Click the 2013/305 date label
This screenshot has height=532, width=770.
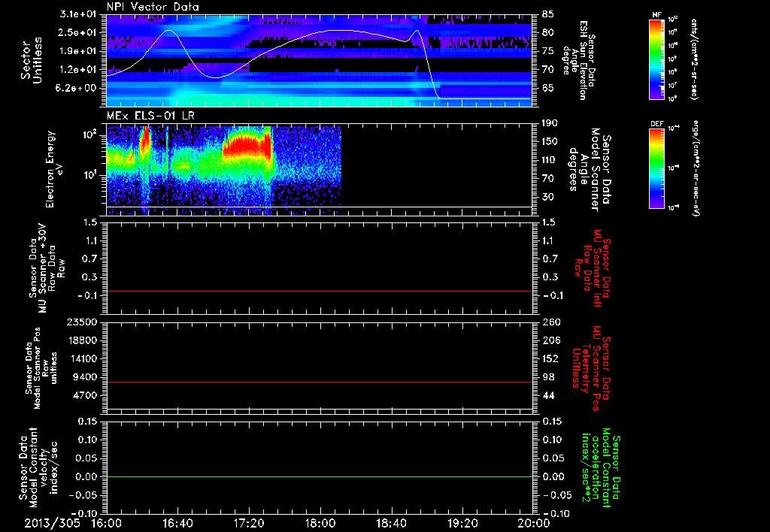pyautogui.click(x=52, y=523)
